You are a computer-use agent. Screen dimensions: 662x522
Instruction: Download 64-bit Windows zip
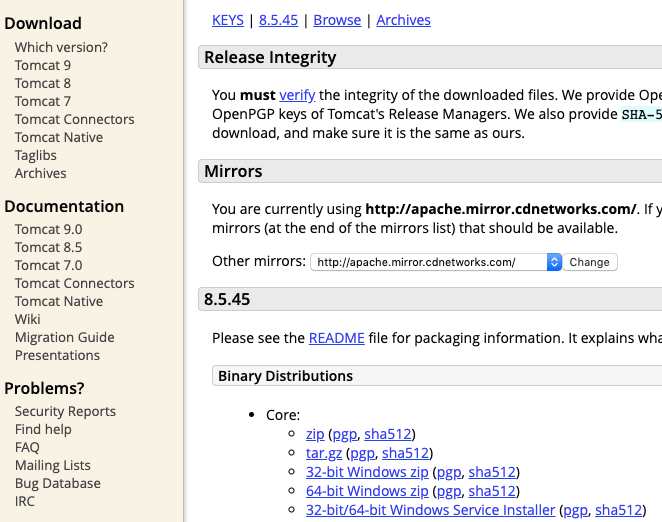(367, 491)
